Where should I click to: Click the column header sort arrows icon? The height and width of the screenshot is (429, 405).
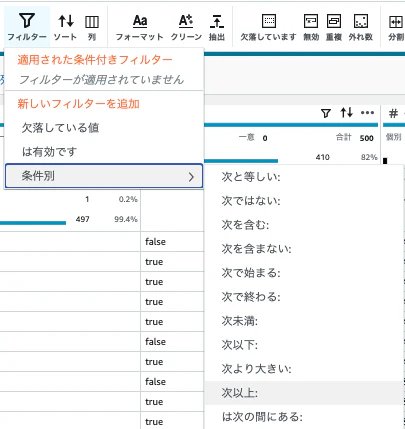click(346, 113)
